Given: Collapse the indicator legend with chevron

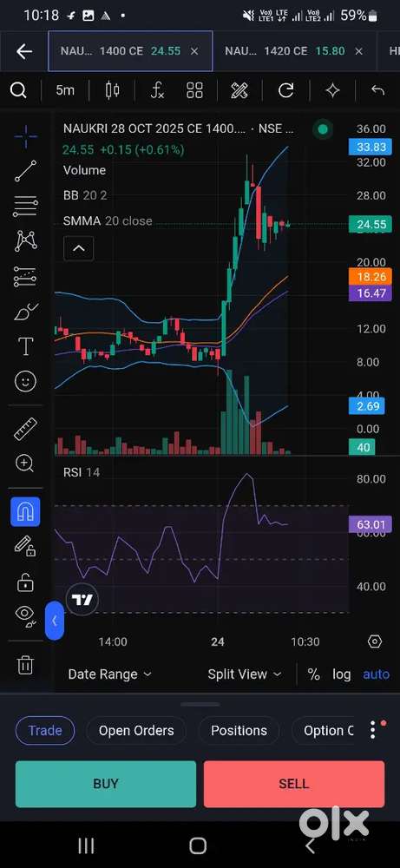Looking at the screenshot, I should 79,248.
